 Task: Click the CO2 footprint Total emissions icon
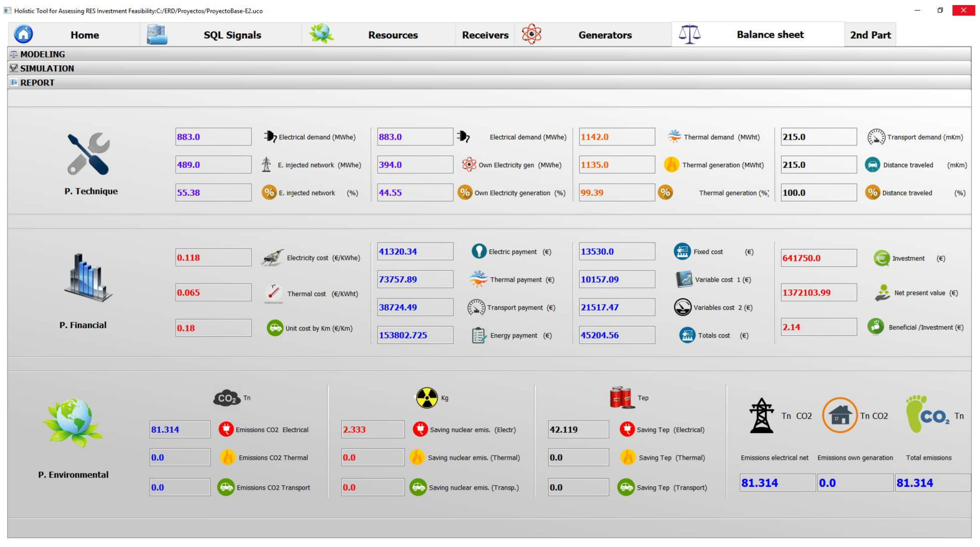pyautogui.click(x=927, y=414)
